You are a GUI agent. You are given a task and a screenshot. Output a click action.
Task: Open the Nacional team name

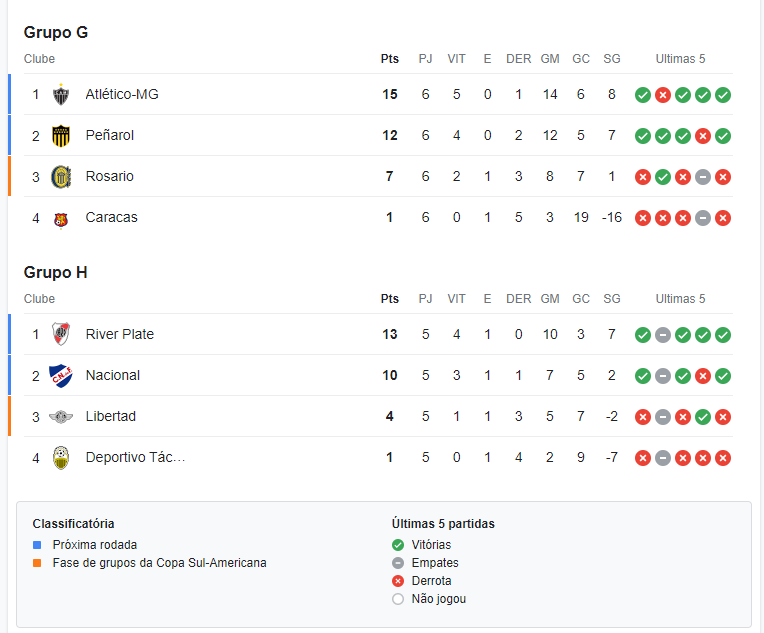(x=113, y=375)
